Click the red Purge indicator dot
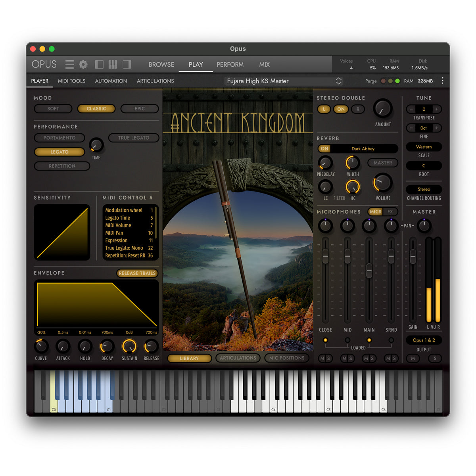 (x=383, y=81)
